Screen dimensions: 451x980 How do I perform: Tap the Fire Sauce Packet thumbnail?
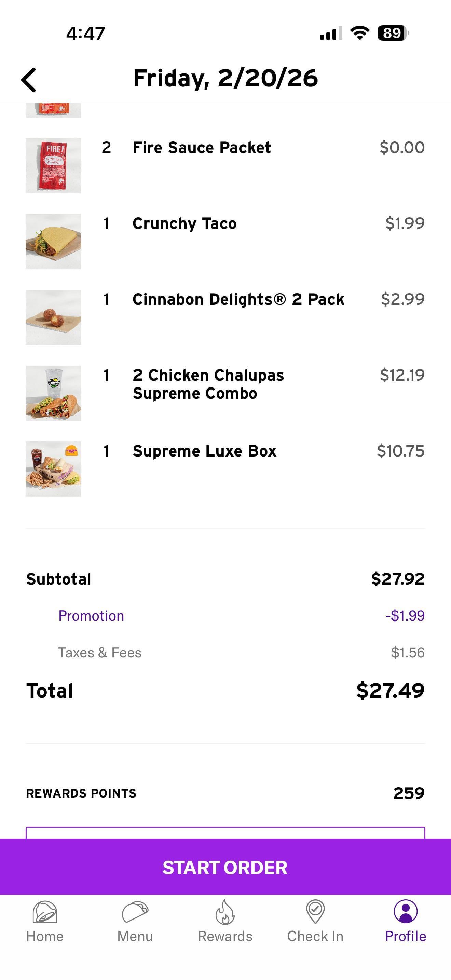point(53,165)
